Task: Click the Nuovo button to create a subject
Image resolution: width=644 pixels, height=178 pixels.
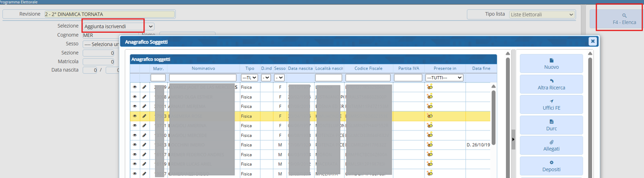Action: (551, 63)
